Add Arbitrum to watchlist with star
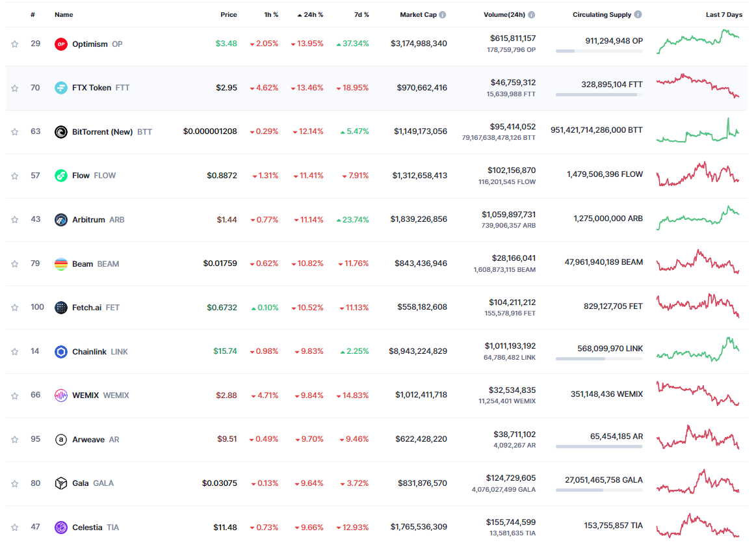The image size is (756, 549). pyautogui.click(x=15, y=219)
